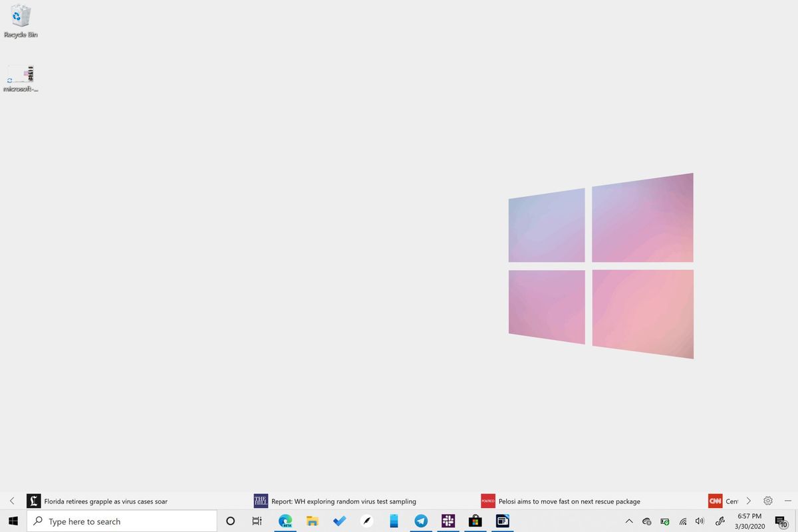
Task: Advance the news ticker with the right chevron
Action: click(749, 501)
